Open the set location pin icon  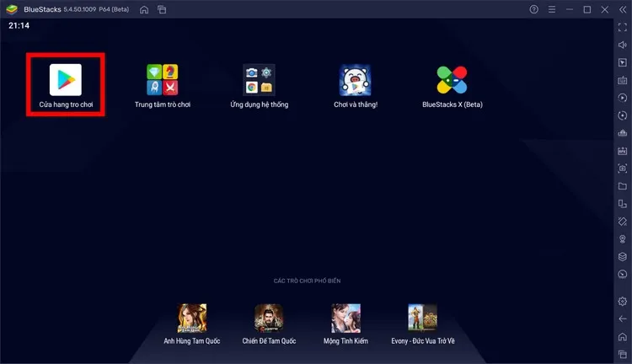(x=623, y=239)
